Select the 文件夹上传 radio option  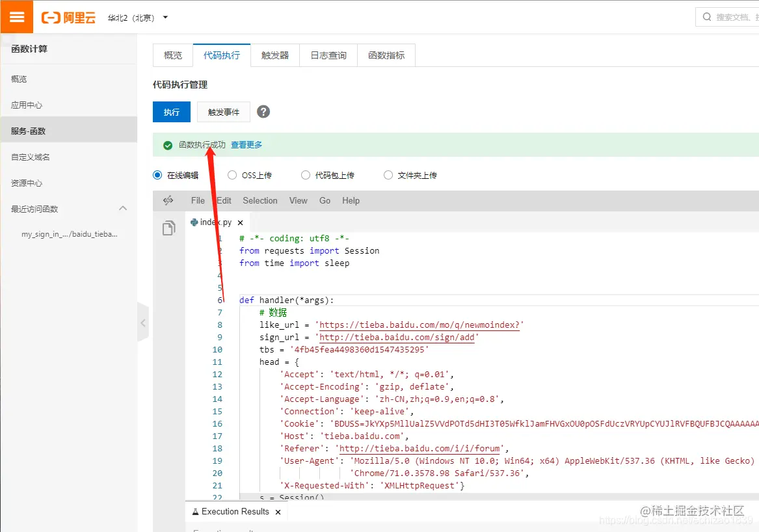tap(388, 175)
